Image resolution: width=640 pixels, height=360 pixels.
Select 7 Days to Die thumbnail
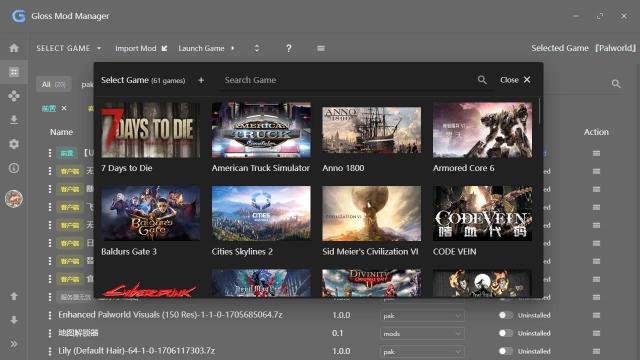point(151,130)
